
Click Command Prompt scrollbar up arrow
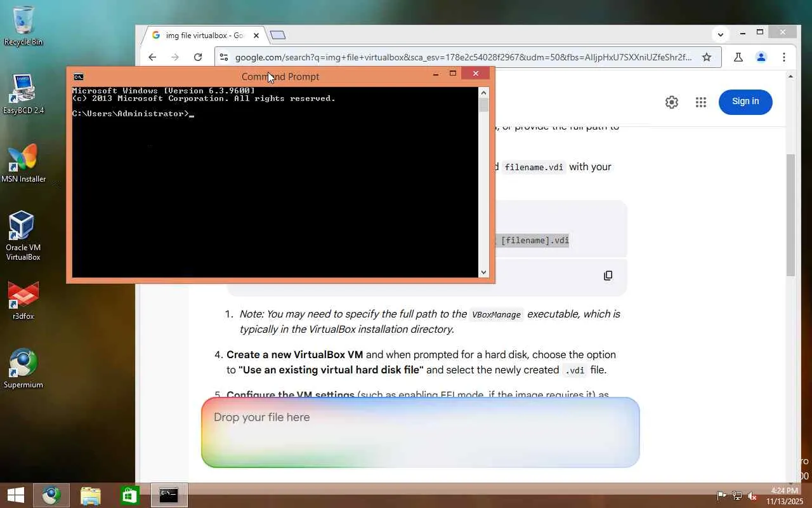(x=483, y=91)
